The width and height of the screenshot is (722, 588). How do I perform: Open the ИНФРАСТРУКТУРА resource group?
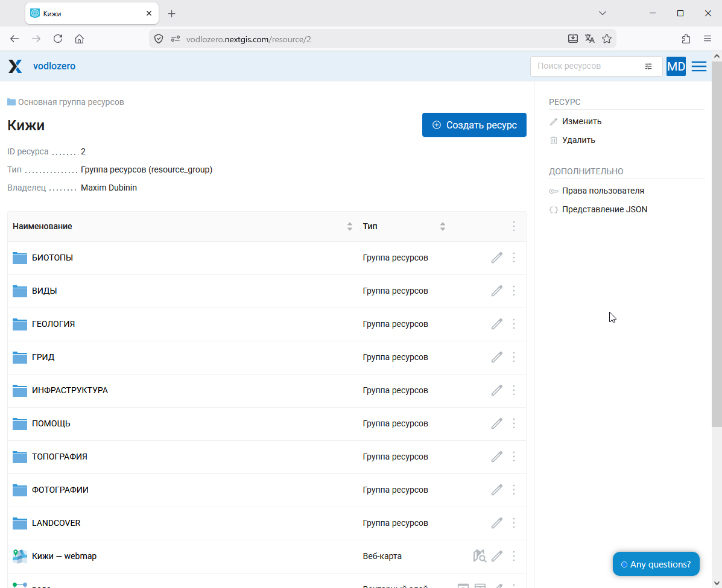tap(70, 390)
